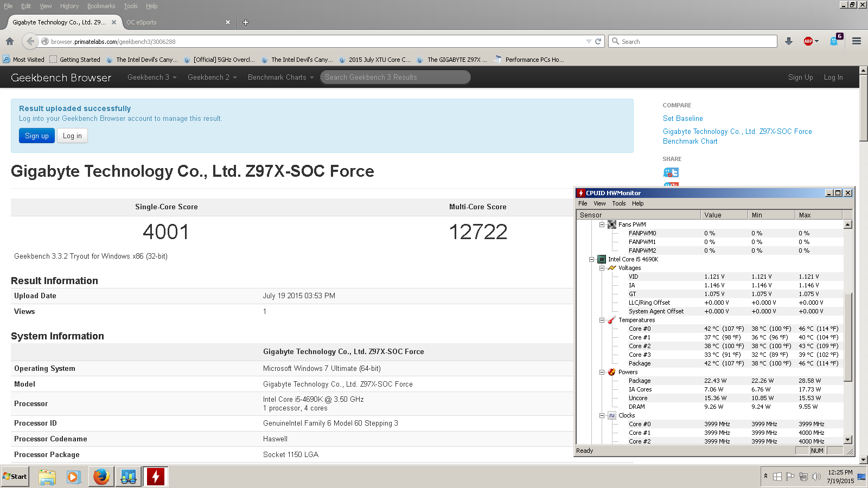
Task: Open the Downloads arrow icon
Action: point(789,41)
